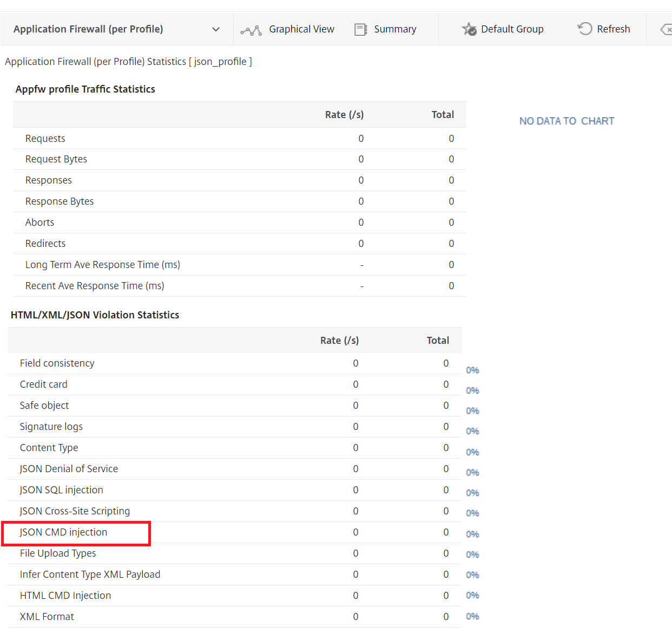Click Infer Content Type XML Payload row
The image size is (672, 633).
(234, 575)
